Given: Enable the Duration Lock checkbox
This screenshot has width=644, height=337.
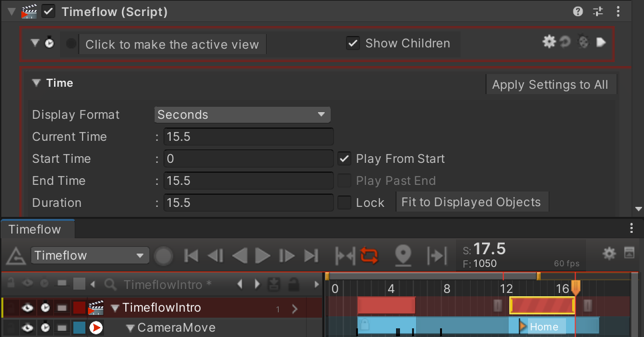Looking at the screenshot, I should pos(344,203).
